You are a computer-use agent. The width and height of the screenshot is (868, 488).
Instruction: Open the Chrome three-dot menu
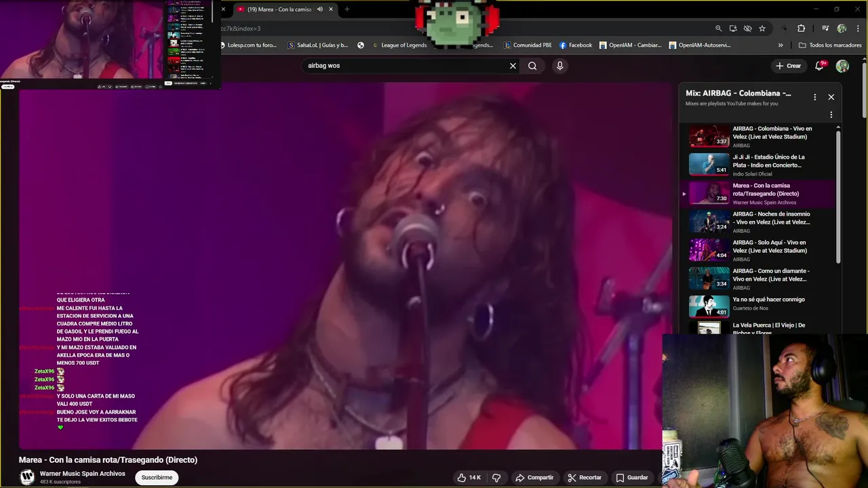(858, 28)
